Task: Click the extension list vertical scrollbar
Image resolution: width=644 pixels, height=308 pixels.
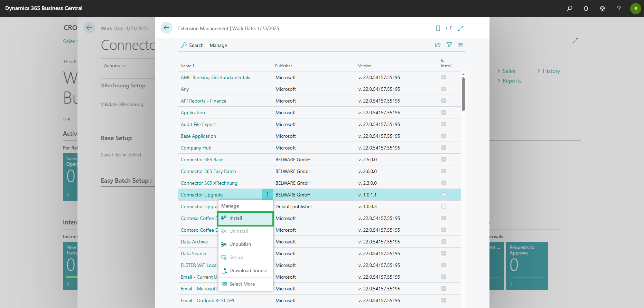Action: coord(463,94)
